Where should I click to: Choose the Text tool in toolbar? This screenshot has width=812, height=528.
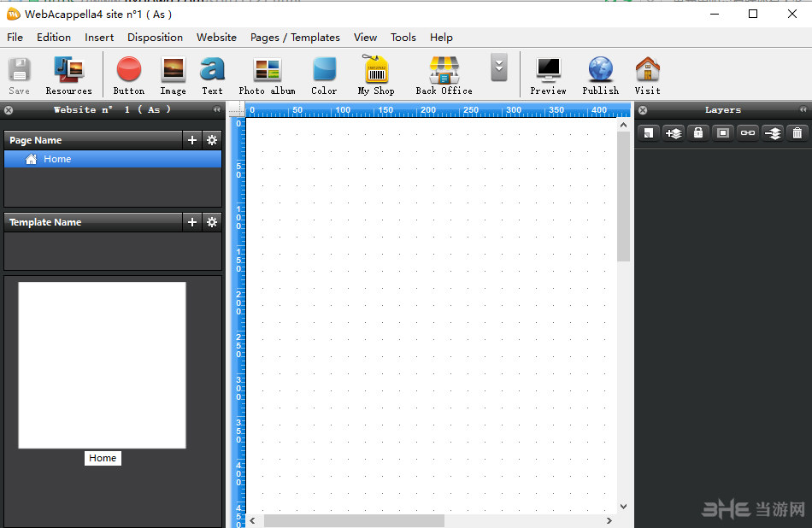coord(212,74)
